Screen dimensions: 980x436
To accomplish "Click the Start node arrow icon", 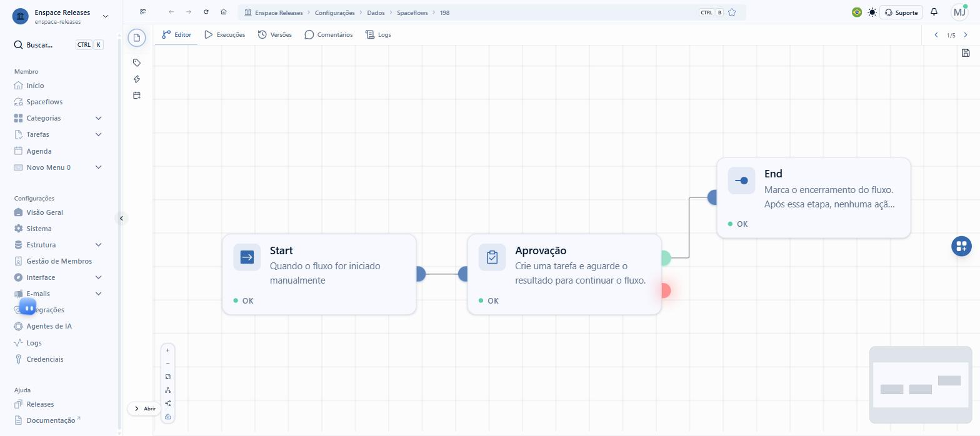I will click(247, 257).
